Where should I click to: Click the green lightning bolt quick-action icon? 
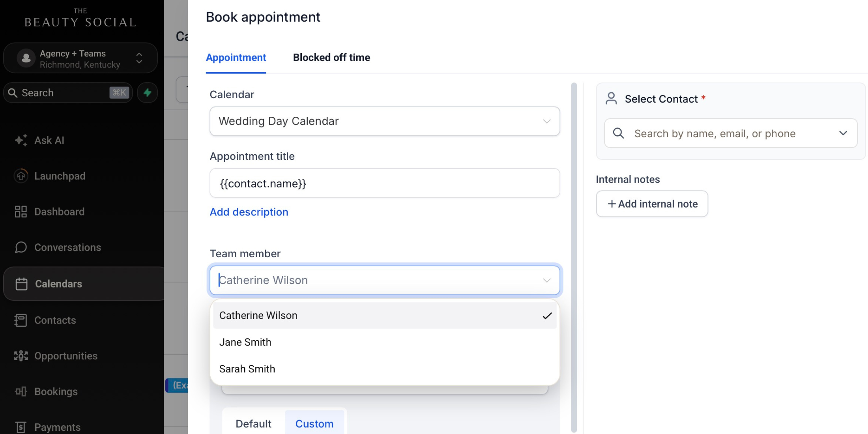[148, 93]
